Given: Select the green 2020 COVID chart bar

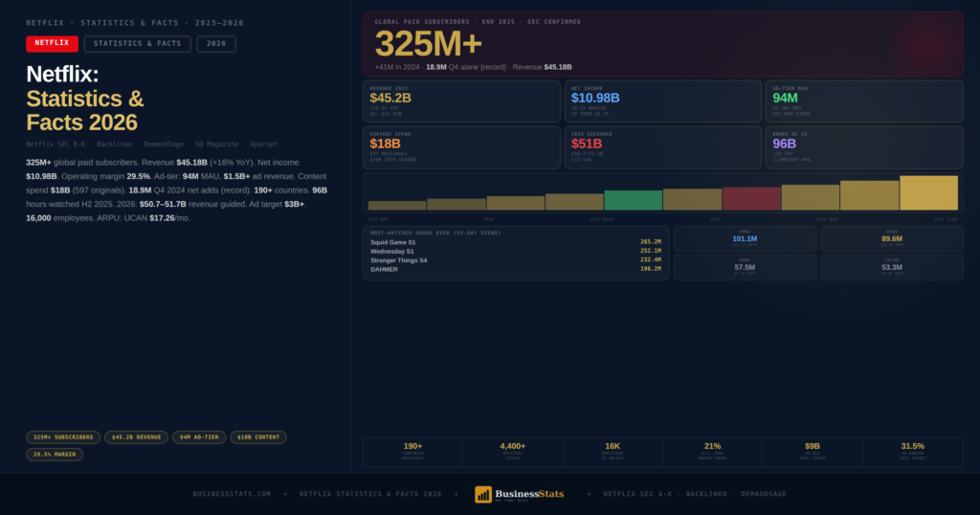Looking at the screenshot, I should point(634,200).
